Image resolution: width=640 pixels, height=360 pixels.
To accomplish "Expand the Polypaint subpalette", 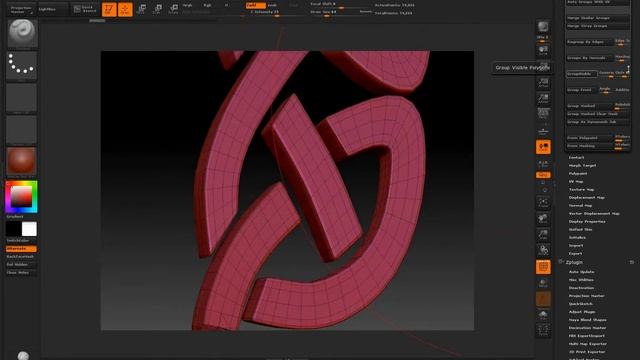I will (578, 173).
